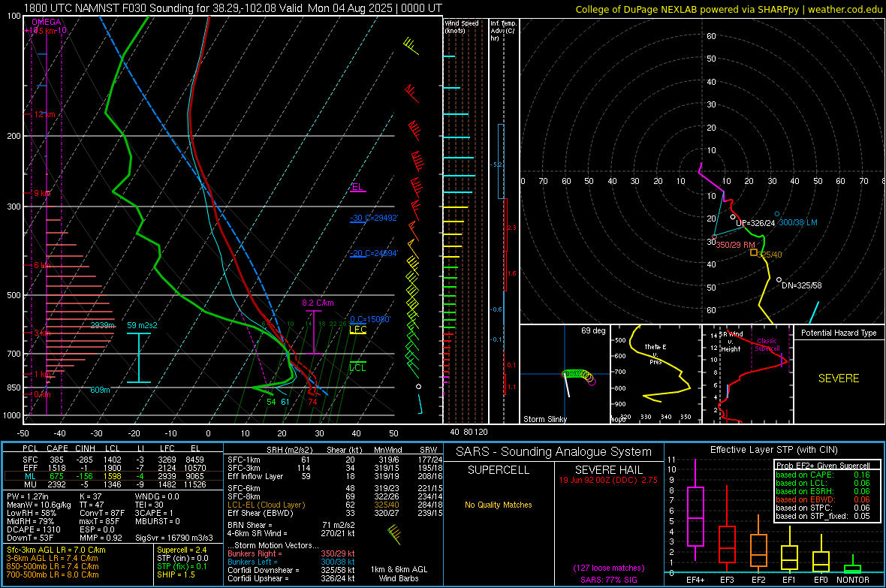The image size is (886, 588).
Task: Click the Inf. Temp. Adv. panel header
Action: [x=503, y=31]
